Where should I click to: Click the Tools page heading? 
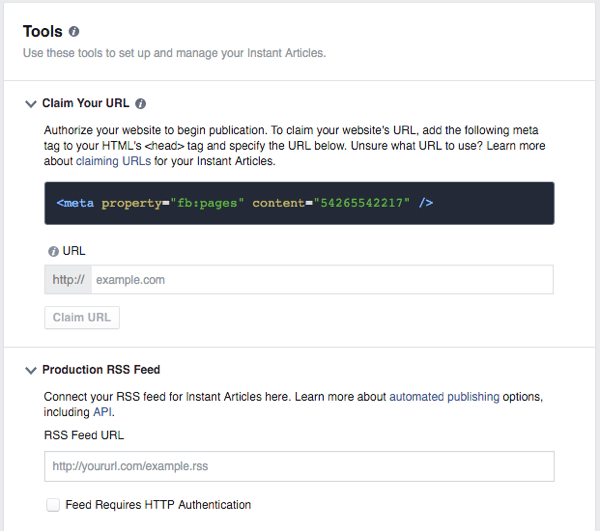[x=43, y=32]
